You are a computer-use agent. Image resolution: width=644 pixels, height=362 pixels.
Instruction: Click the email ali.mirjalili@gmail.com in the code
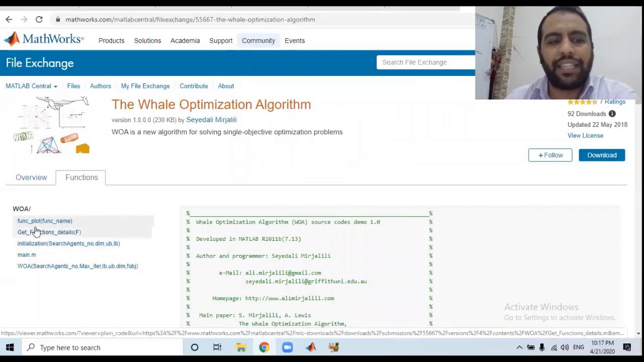[x=283, y=273]
